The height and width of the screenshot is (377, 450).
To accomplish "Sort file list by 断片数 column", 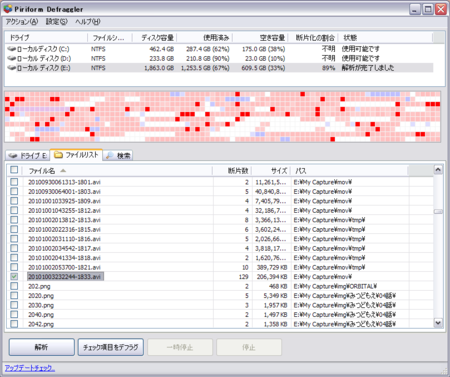I will tap(232, 171).
